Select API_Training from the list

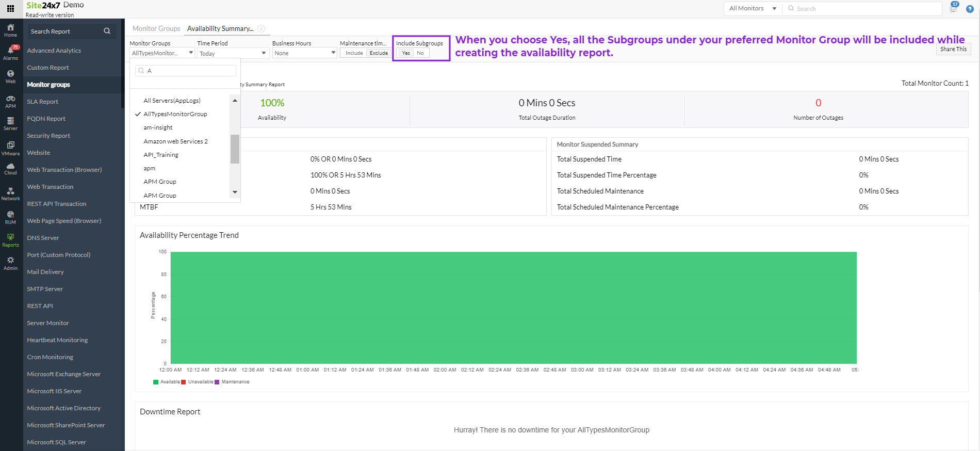161,154
